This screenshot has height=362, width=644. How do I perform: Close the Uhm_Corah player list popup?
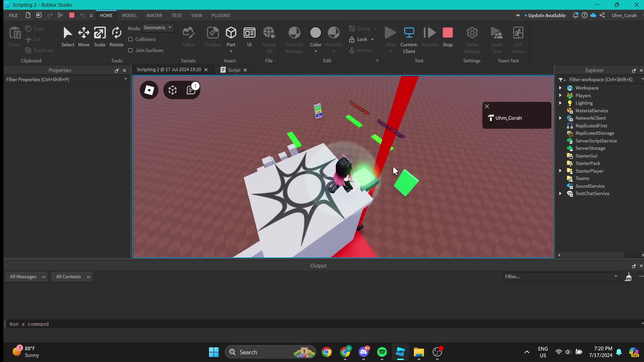(x=487, y=107)
